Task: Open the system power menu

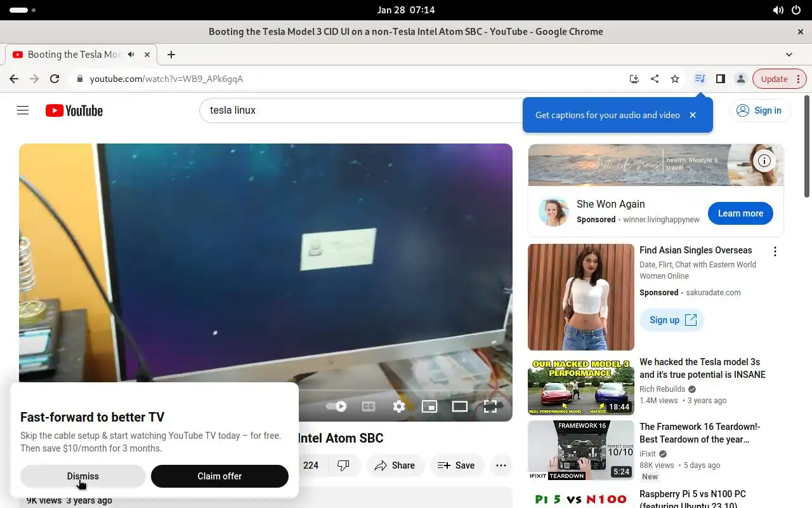Action: point(796,10)
